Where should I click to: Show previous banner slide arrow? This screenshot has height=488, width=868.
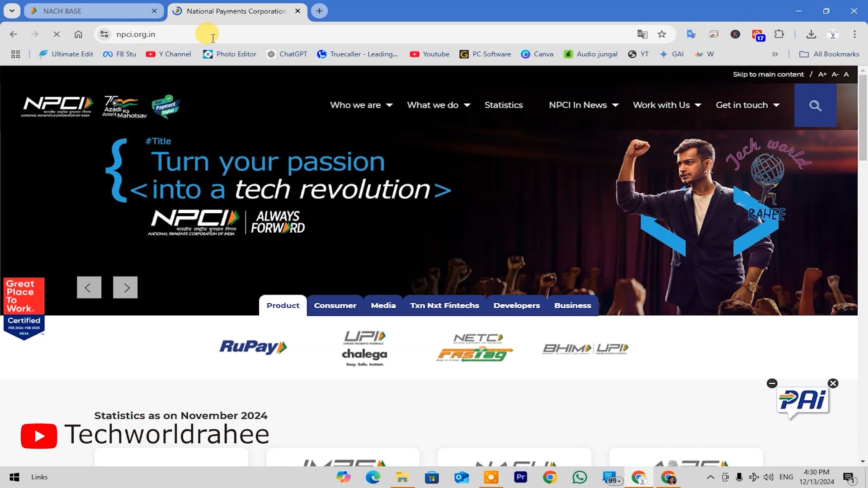(89, 287)
